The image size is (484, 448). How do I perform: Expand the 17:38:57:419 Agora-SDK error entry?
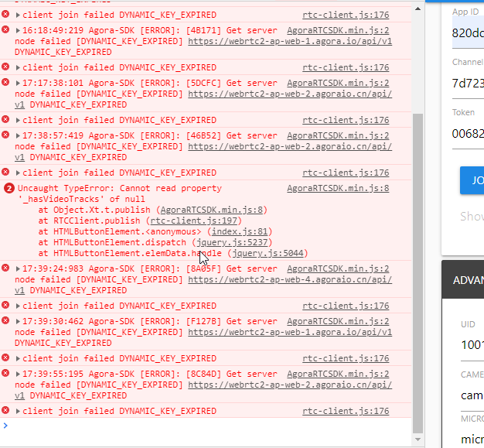18,135
